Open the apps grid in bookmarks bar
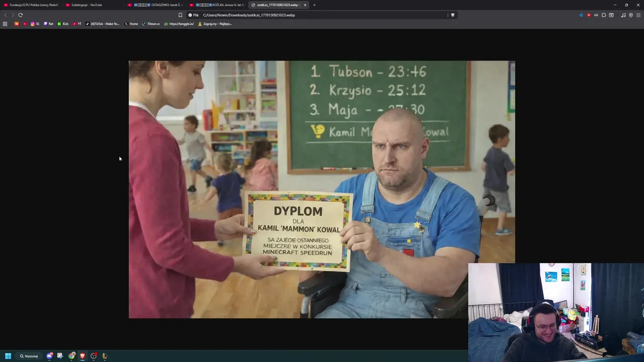 click(5, 24)
